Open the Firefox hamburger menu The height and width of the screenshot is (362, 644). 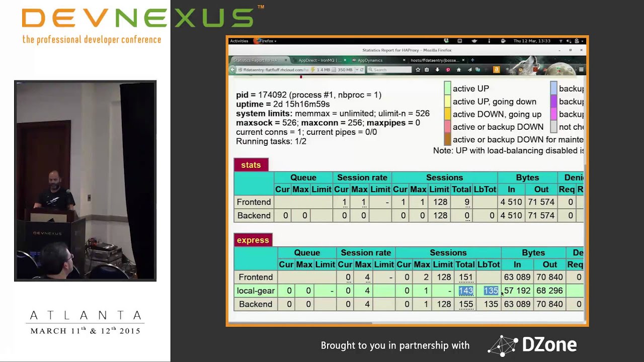[581, 70]
